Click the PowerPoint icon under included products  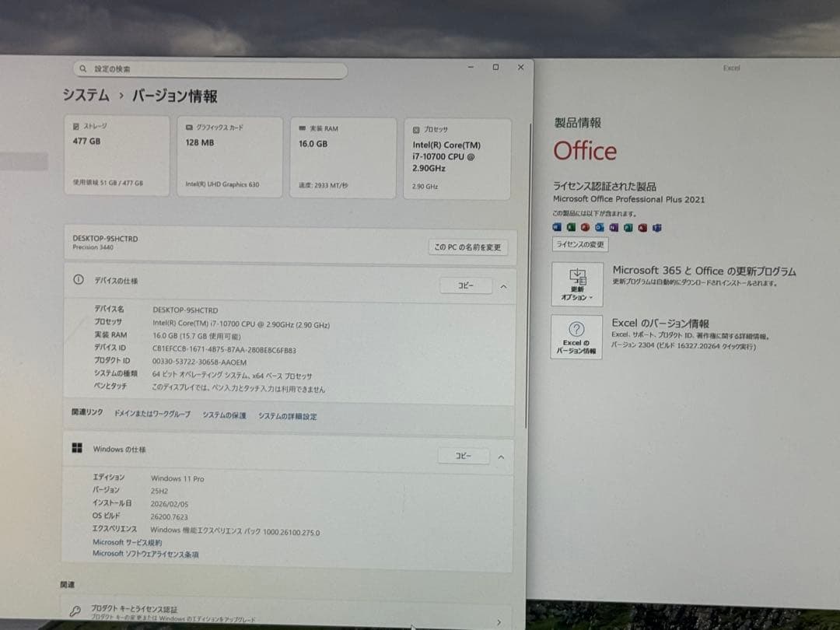coord(585,227)
